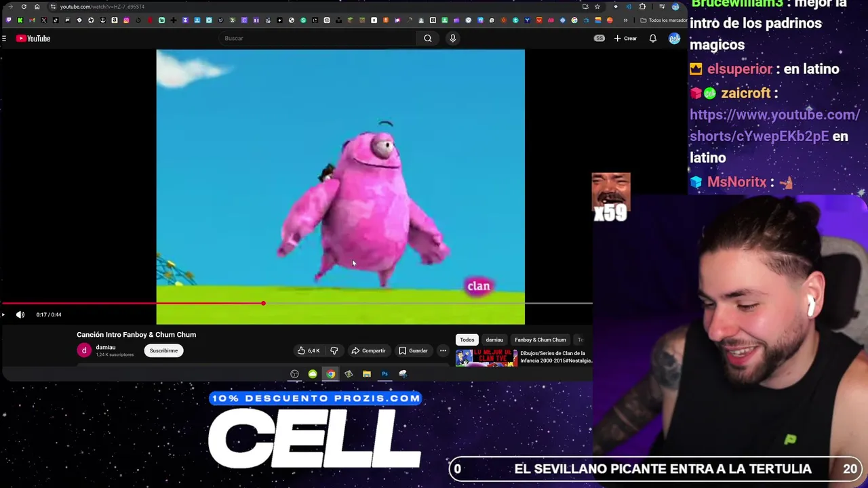The image size is (868, 488).
Task: Click the 0:17 / 0:44 time display
Action: point(49,314)
